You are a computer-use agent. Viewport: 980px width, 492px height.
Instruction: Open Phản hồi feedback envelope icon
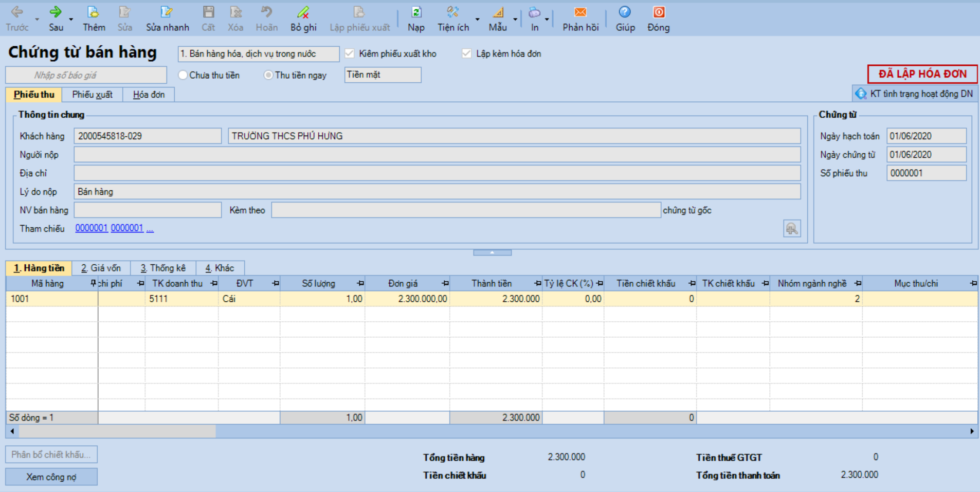580,12
